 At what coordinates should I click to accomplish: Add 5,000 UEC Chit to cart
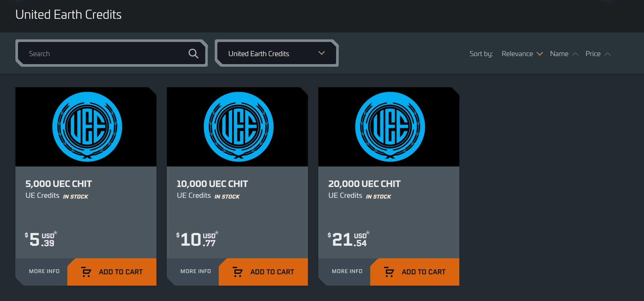(120, 272)
